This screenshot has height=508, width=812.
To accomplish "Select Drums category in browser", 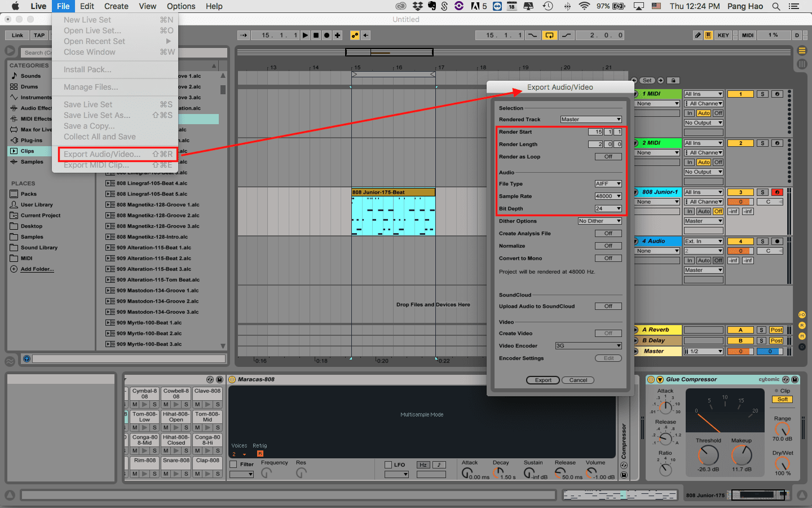I will coord(29,86).
